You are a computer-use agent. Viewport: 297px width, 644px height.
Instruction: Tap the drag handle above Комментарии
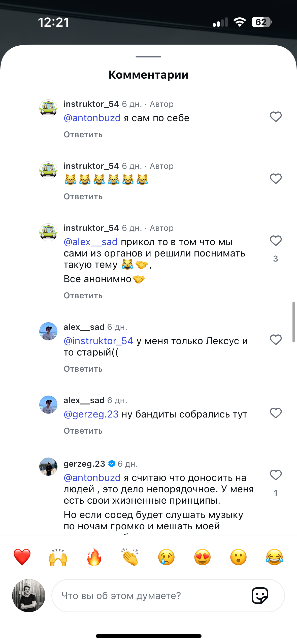[x=148, y=57]
